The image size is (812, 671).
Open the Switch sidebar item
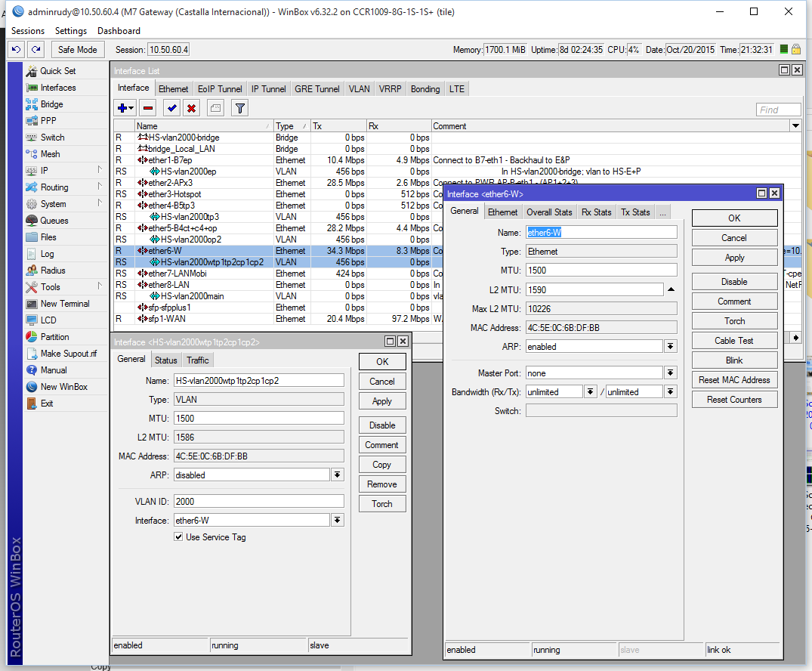[x=52, y=138]
